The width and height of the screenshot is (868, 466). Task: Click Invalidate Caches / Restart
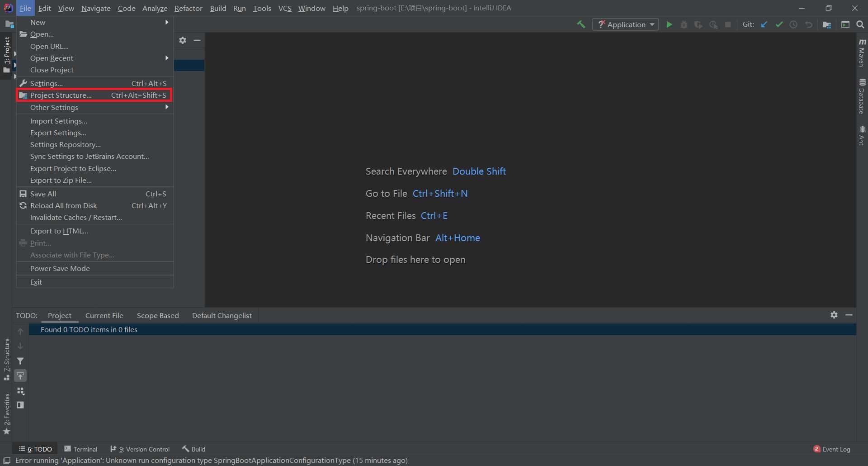pos(95,217)
